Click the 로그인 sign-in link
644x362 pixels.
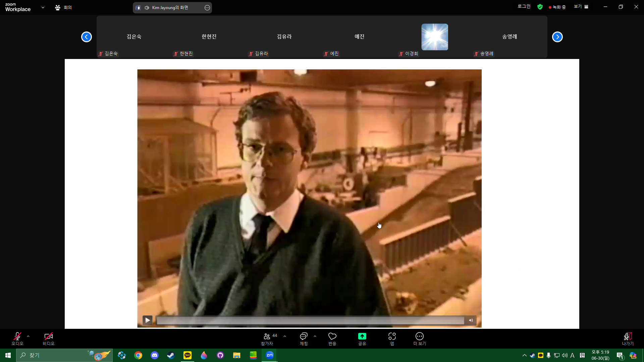click(524, 6)
